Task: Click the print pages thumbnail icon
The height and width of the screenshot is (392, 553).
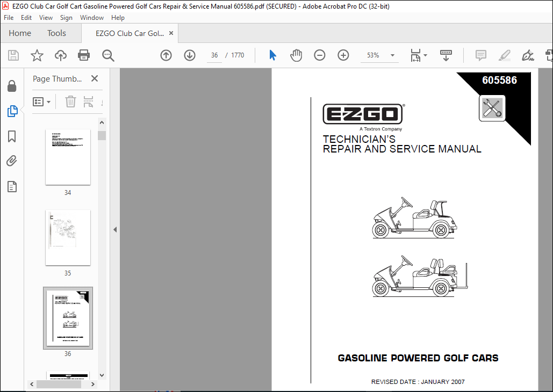Action: click(88, 102)
